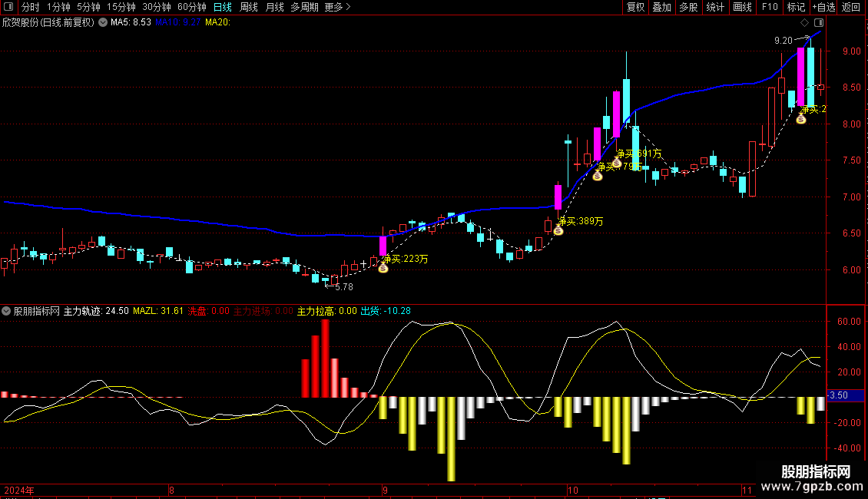Open F10 company info

point(770,7)
